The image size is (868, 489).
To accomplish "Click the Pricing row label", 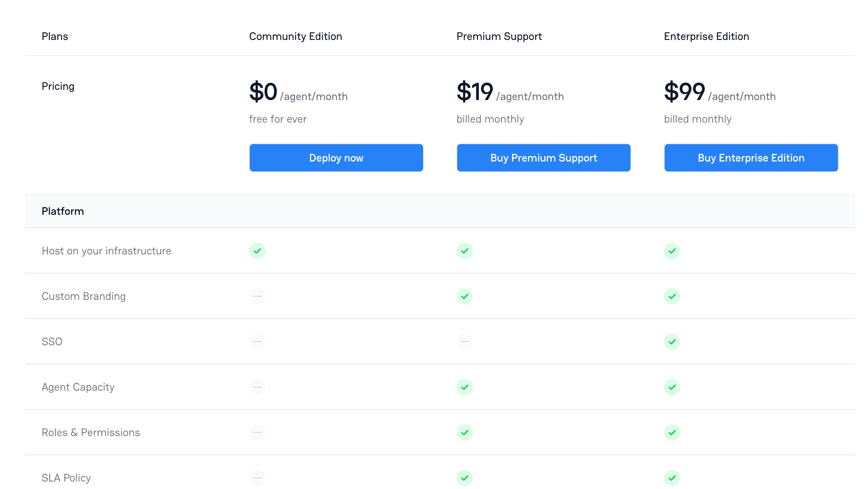I will (58, 86).
